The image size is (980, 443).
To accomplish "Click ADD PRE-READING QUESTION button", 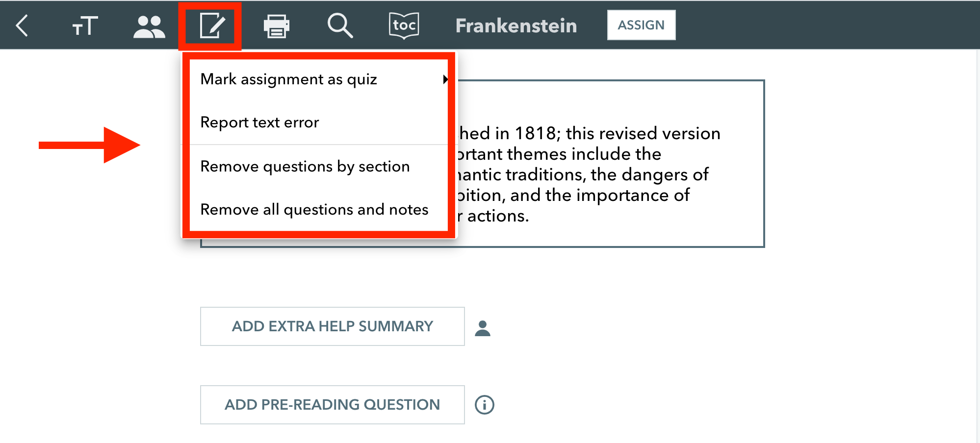I will 333,405.
